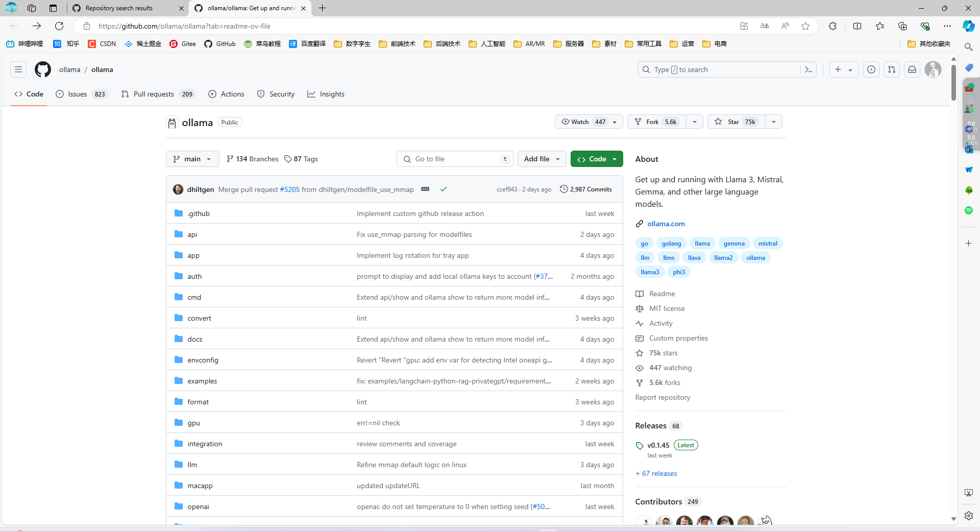Open the docs folder
Viewport: 980px width, 531px height.
194,339
